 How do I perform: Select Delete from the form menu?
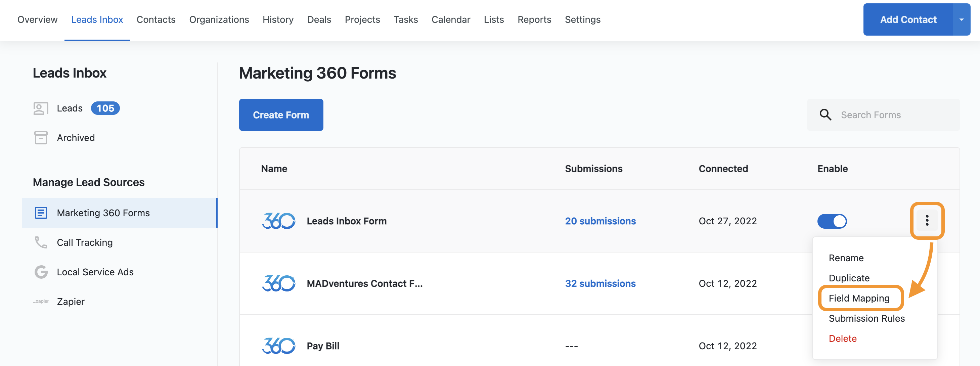click(842, 338)
